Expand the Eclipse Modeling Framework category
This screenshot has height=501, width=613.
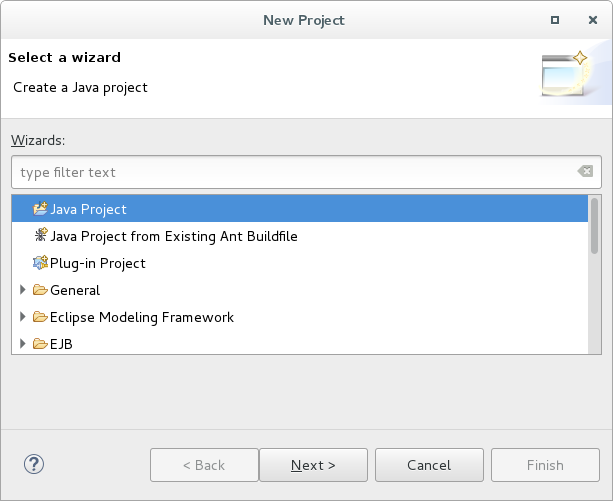pos(23,317)
